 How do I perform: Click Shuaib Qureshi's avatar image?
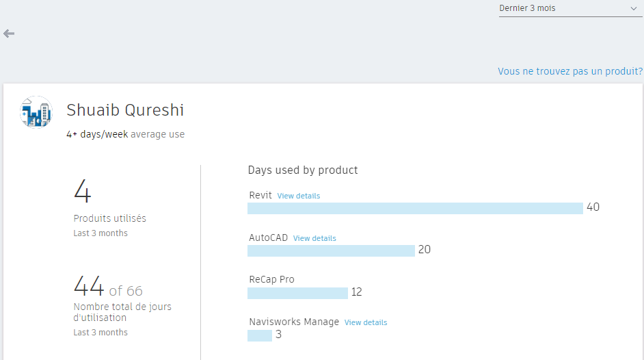tap(36, 112)
